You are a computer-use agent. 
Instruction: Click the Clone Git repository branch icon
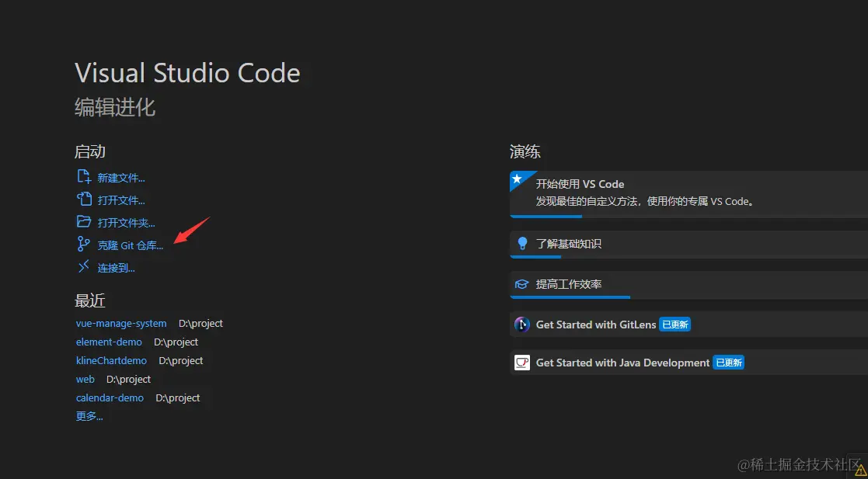[x=84, y=244]
